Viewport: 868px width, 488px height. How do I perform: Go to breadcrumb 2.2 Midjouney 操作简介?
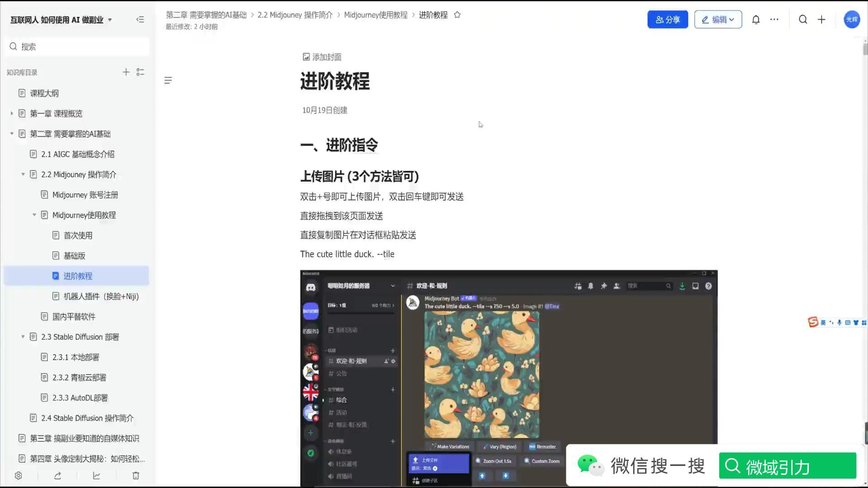click(295, 15)
